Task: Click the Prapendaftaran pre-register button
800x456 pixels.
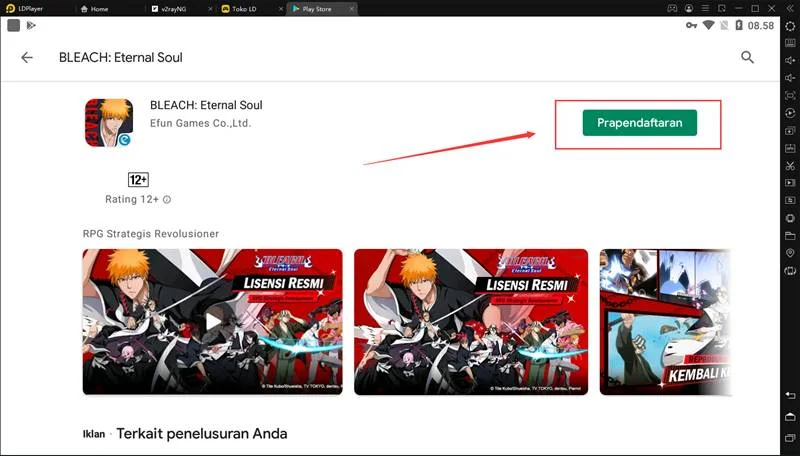Action: point(639,123)
